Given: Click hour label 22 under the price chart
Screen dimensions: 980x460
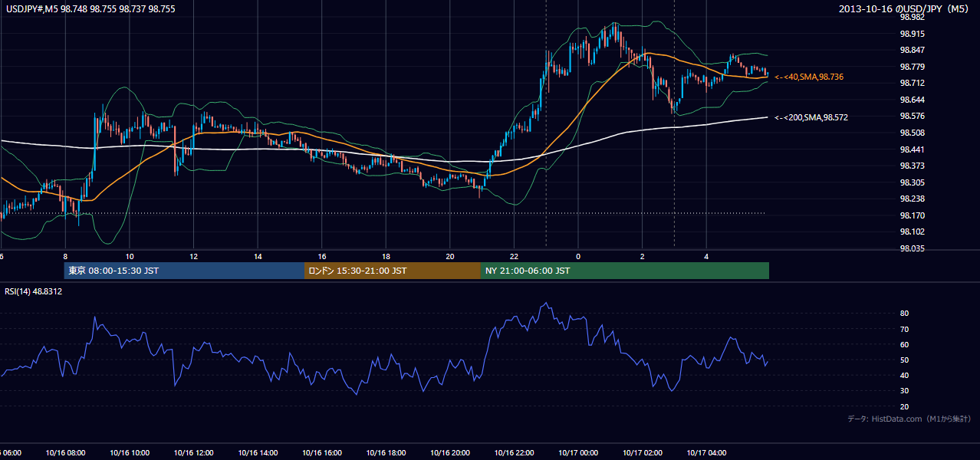Looking at the screenshot, I should pyautogui.click(x=515, y=257).
